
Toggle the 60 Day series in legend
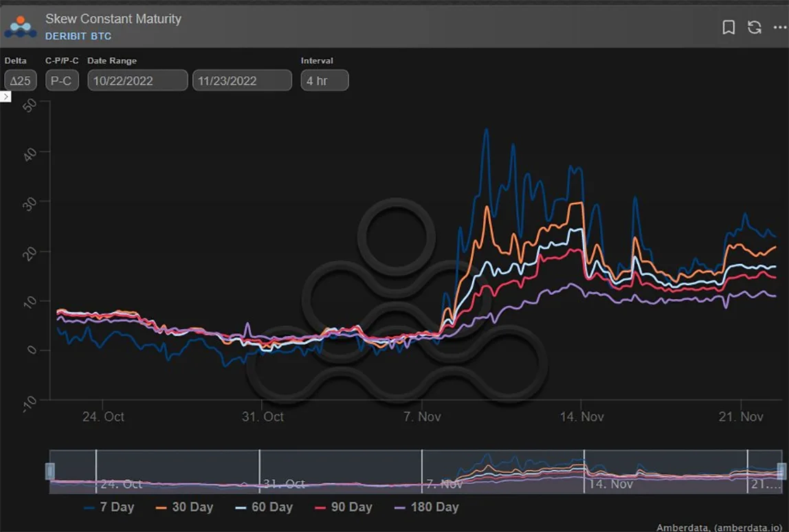(x=264, y=507)
